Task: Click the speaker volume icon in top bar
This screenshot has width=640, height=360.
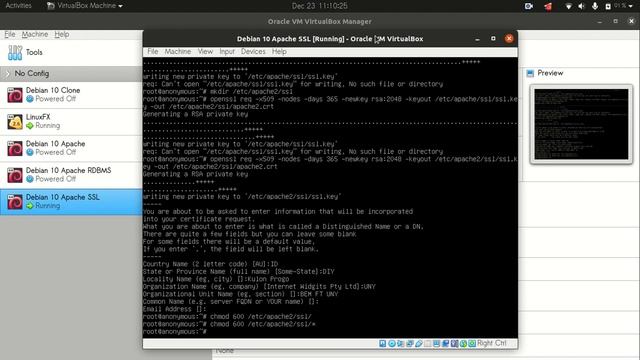Action: point(582,6)
